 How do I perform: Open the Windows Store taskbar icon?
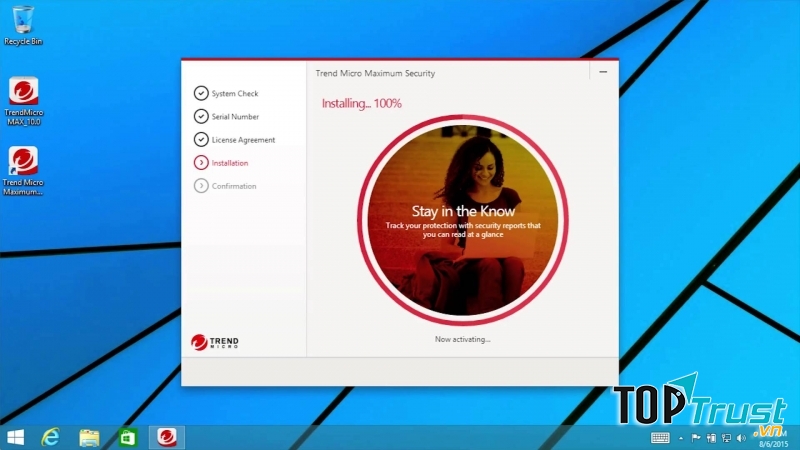click(x=128, y=438)
